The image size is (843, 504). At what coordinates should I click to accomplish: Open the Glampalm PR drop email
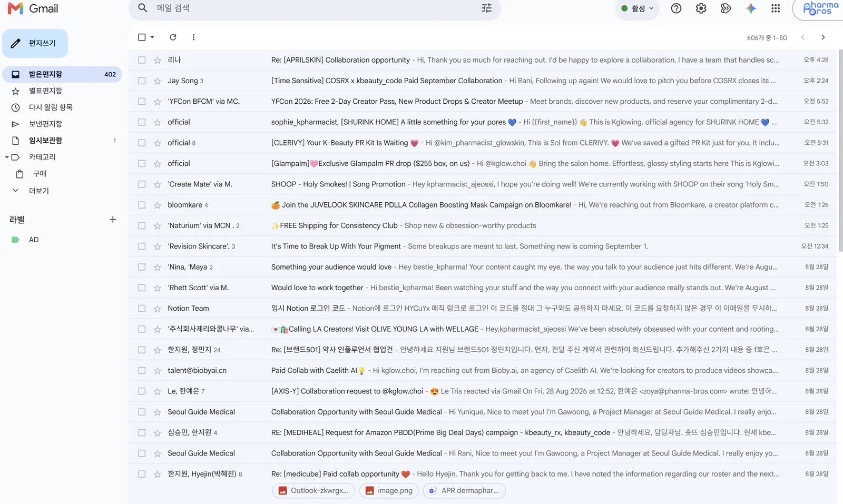click(482, 164)
